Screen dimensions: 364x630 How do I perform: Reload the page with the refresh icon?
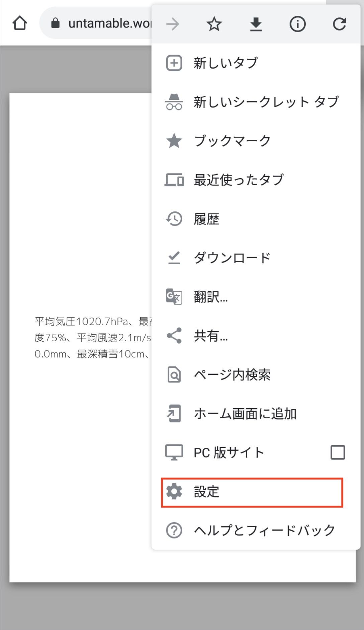tap(339, 24)
